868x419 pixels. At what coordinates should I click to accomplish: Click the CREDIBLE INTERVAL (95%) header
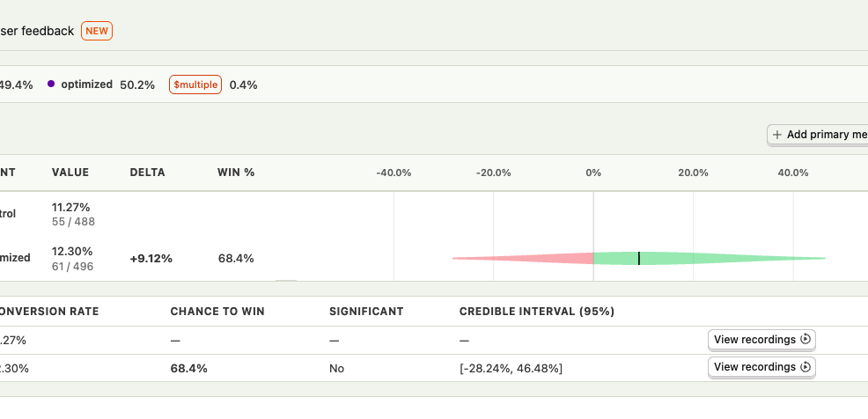click(537, 311)
